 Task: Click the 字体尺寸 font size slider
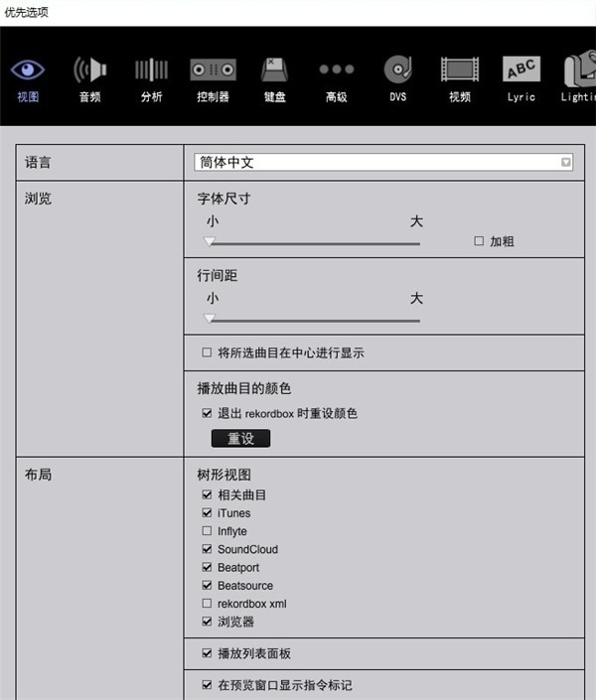(312, 243)
